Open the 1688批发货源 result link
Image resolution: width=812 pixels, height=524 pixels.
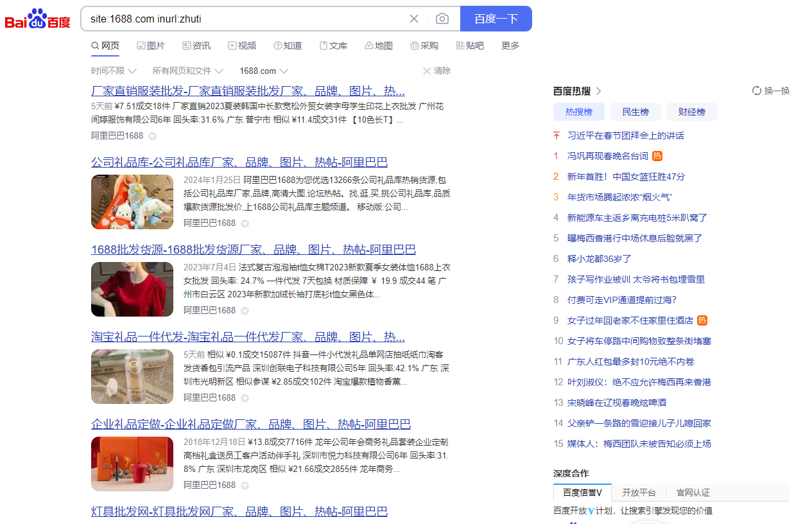pos(254,249)
